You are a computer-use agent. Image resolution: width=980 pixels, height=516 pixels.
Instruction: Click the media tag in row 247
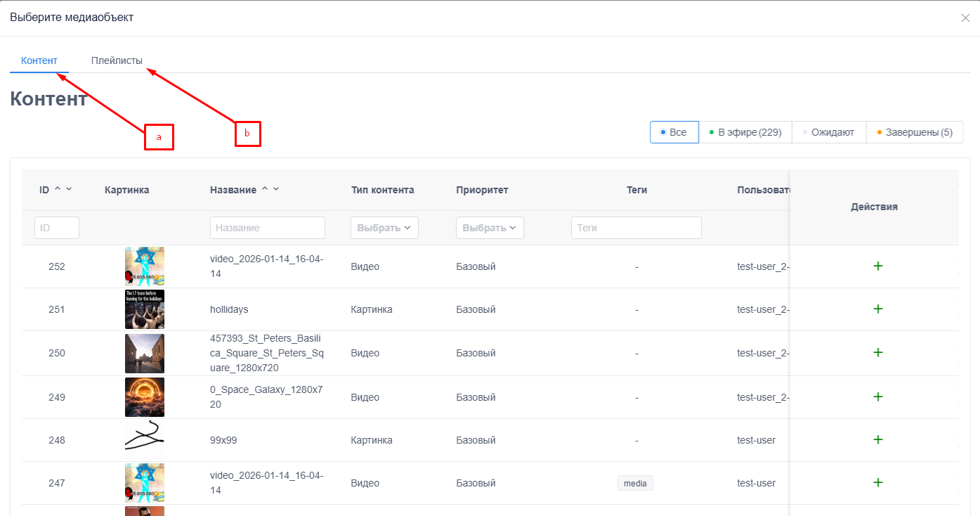point(635,483)
